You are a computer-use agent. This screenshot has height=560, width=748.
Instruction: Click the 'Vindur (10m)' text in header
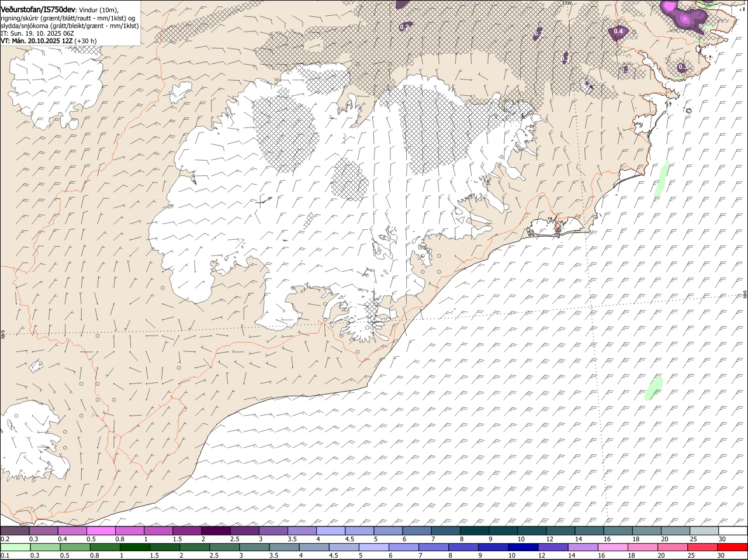(x=98, y=9)
